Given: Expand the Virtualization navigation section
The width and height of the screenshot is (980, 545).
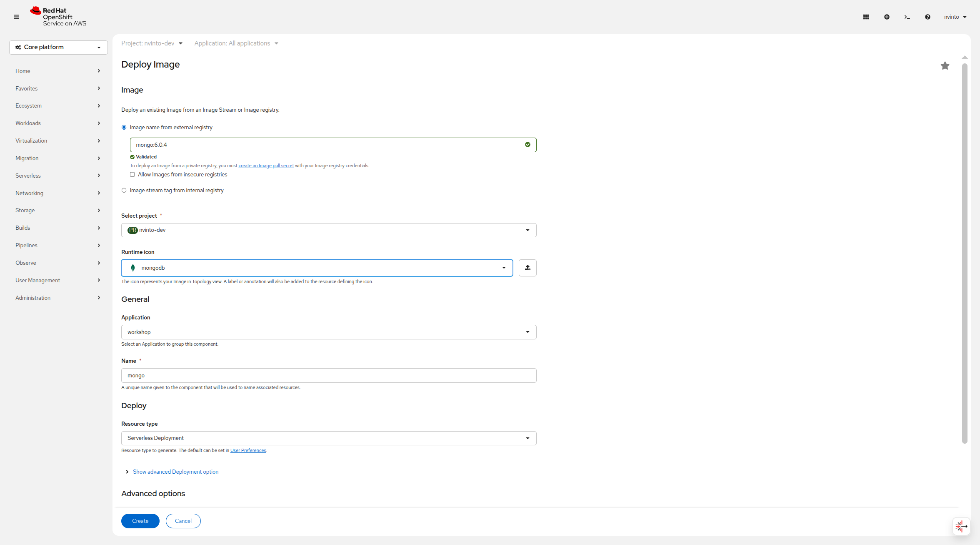Looking at the screenshot, I should pos(58,141).
